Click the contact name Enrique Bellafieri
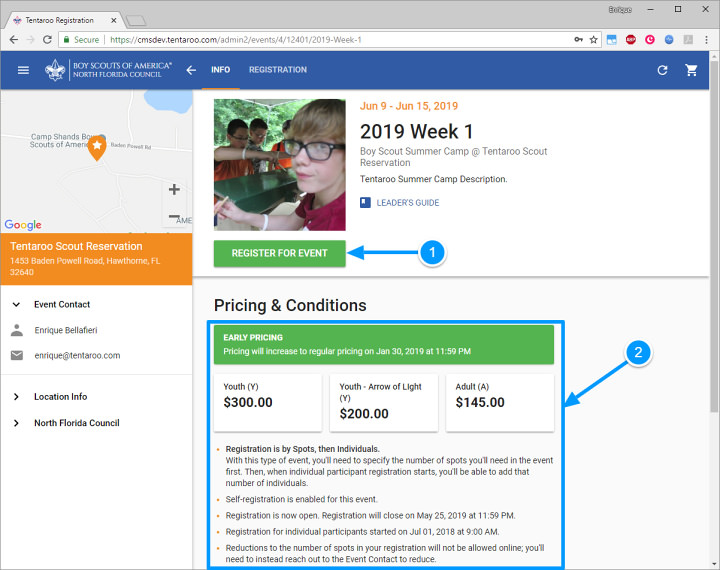Viewport: 720px width, 570px height. tap(66, 330)
